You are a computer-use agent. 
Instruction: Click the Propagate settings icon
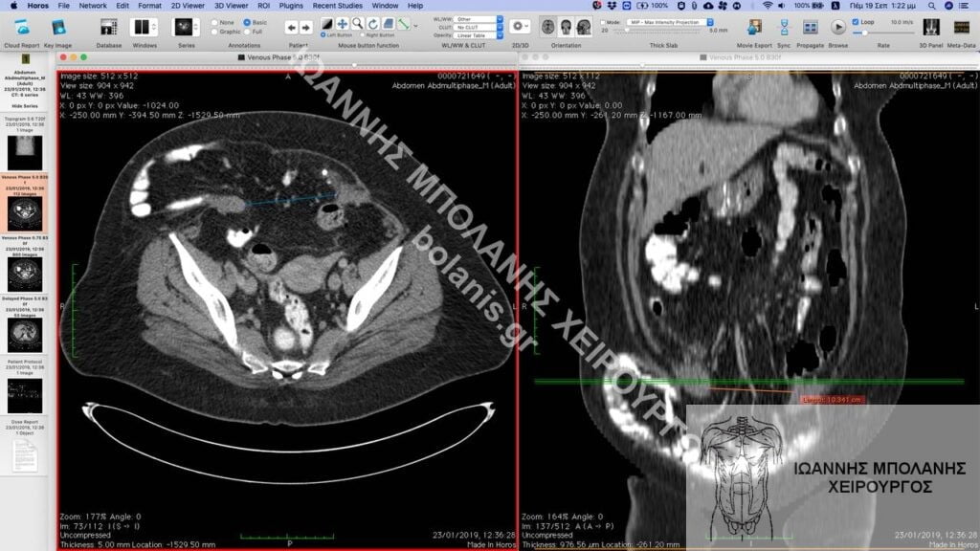coord(810,28)
